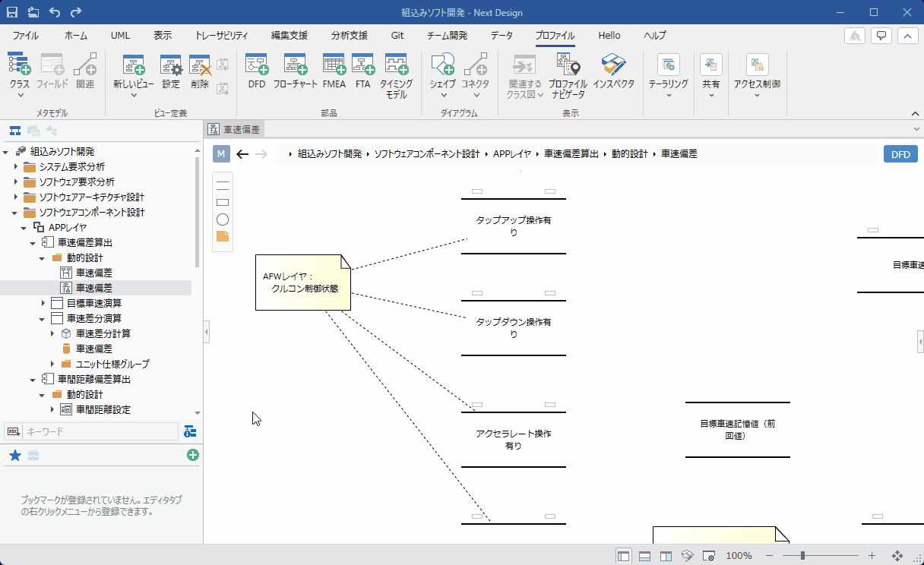Expand the ソフトウェアアーキテクチャ設計 folder
Image resolution: width=924 pixels, height=565 pixels.
pos(15,197)
